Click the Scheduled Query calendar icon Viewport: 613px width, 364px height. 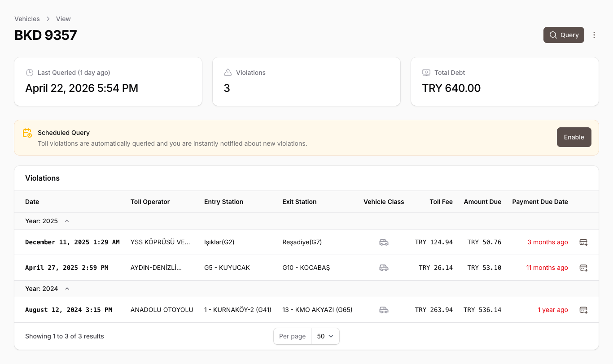pos(27,133)
